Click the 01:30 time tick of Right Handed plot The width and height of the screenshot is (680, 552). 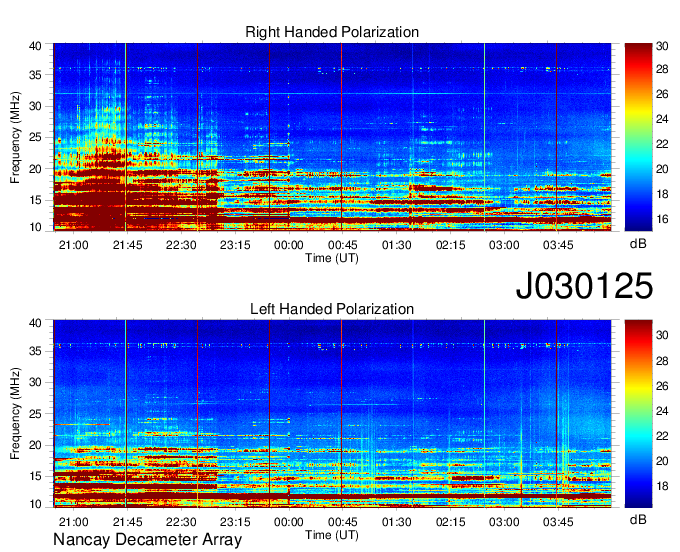click(x=396, y=245)
